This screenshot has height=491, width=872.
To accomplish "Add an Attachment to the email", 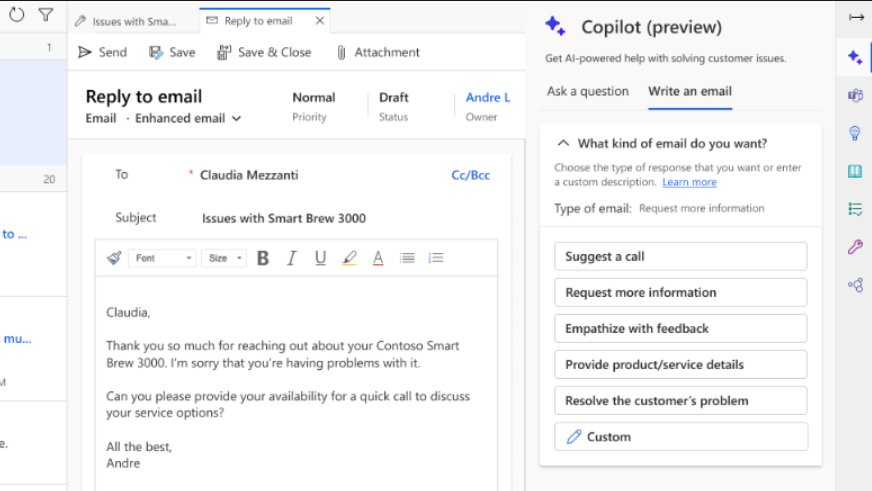I will [378, 52].
